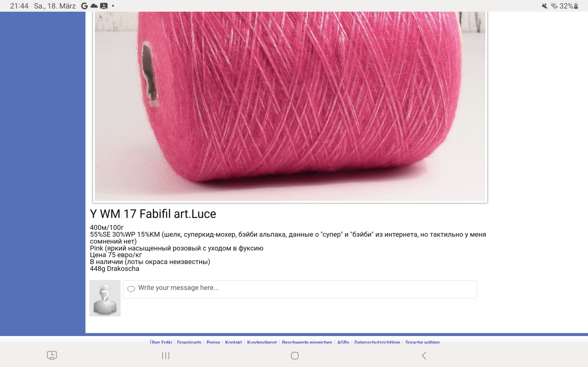
Task: Click the anonymous user avatar thumbnail
Action: coord(105,298)
